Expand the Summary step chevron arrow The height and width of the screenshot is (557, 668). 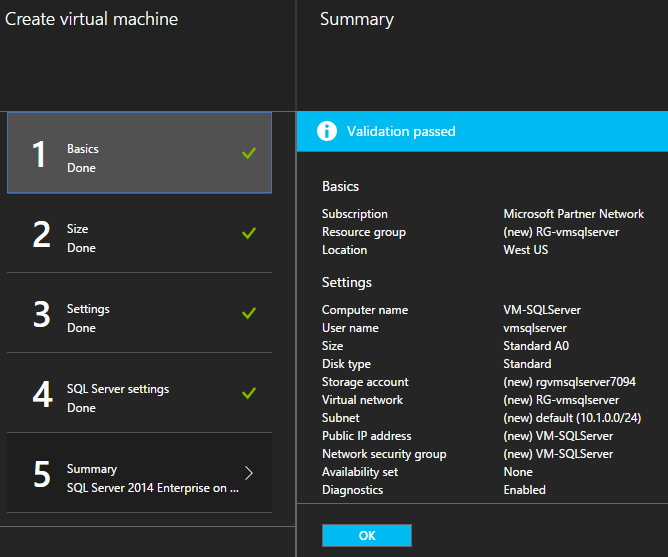249,473
